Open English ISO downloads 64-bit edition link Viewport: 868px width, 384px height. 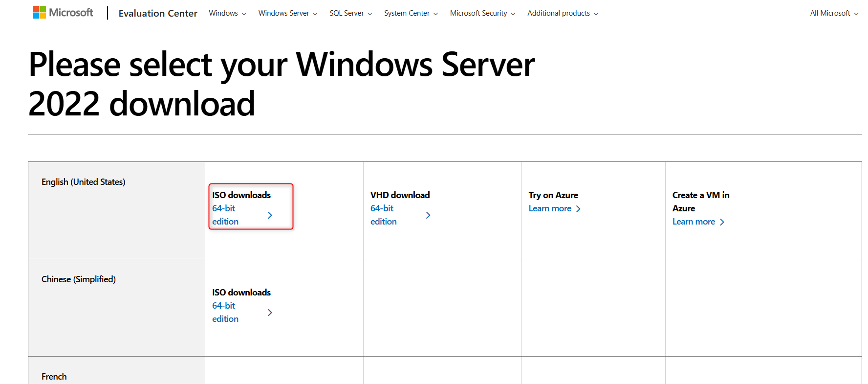coord(225,215)
